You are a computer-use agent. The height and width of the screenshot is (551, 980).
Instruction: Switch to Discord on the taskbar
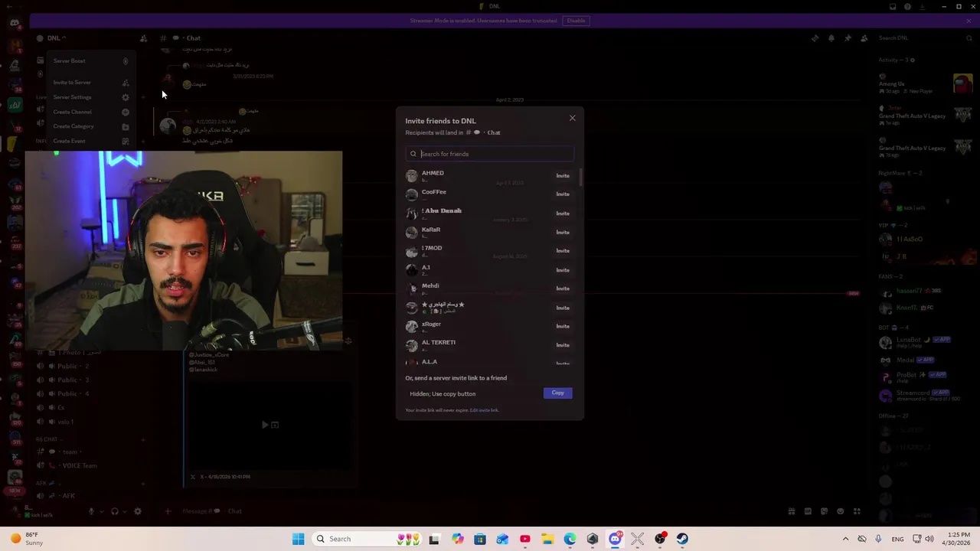tap(615, 539)
